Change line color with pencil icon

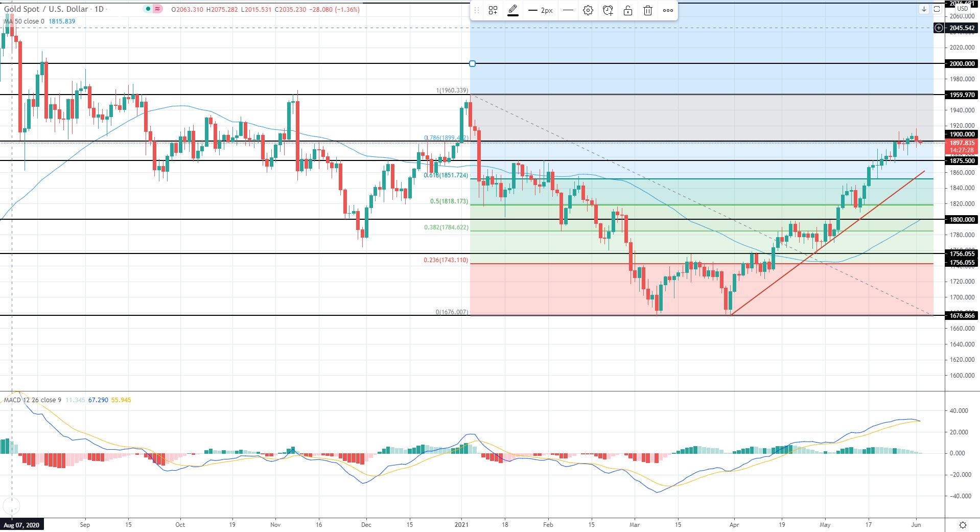tap(513, 10)
